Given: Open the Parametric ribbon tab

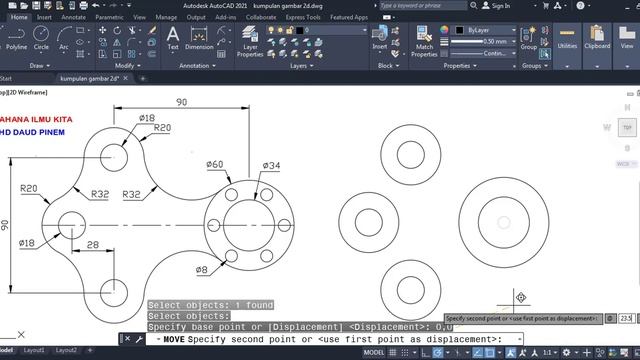Looking at the screenshot, I should 109,17.
